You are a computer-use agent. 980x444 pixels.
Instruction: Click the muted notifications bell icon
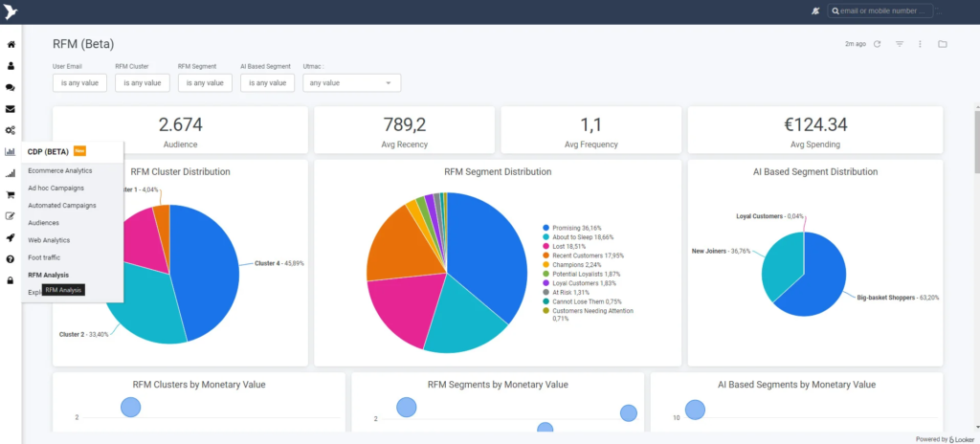816,11
